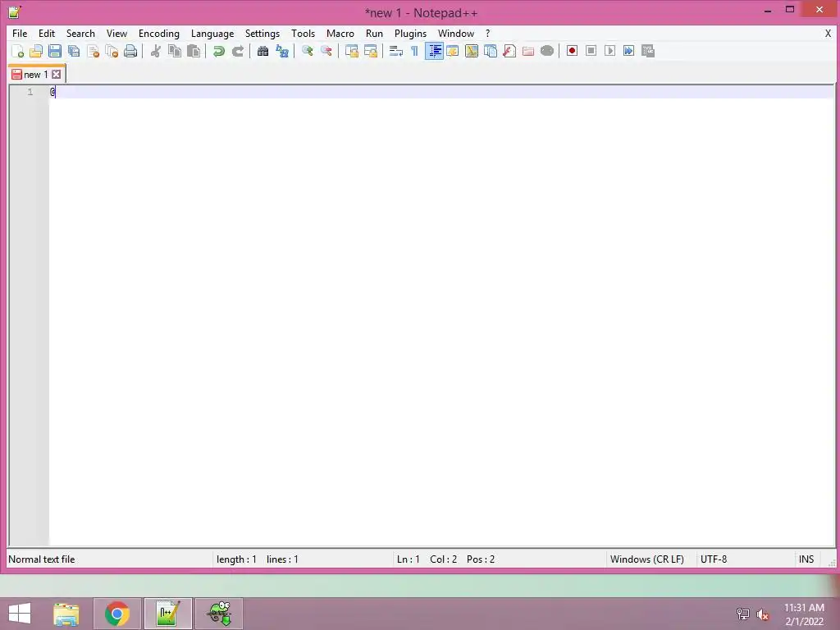Open the ? help menu
This screenshot has height=630, width=840.
pyautogui.click(x=487, y=33)
